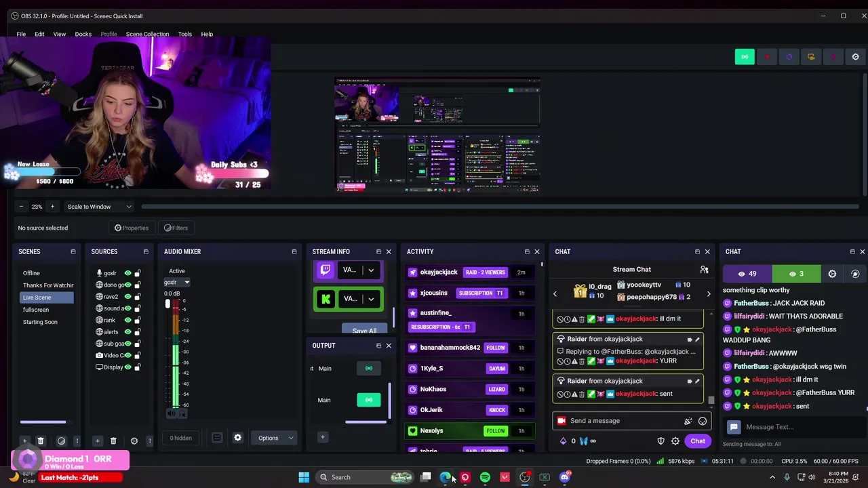Click the yellow virtual camera icon in toolbar
Viewport: 868px width, 488px height.
pos(811,57)
